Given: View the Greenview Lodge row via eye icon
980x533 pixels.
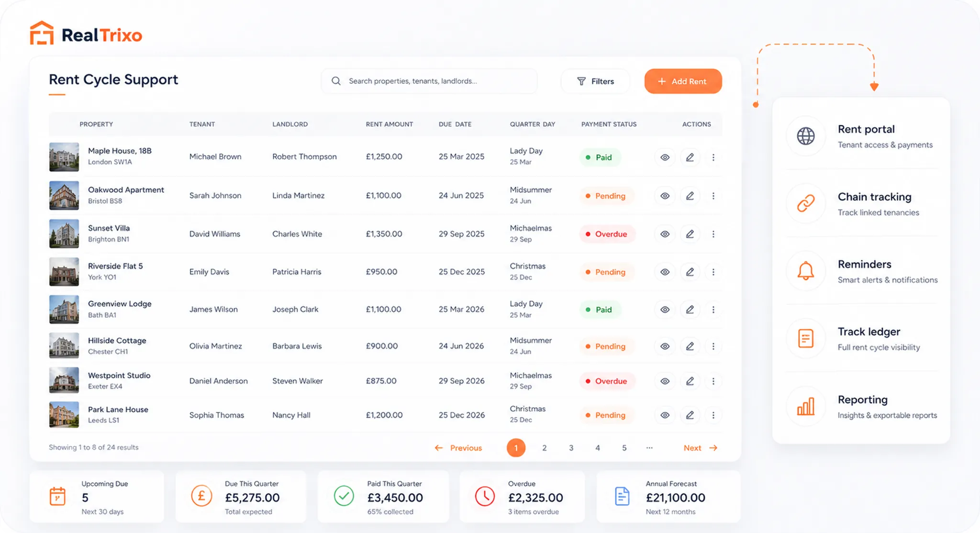Looking at the screenshot, I should click(665, 310).
